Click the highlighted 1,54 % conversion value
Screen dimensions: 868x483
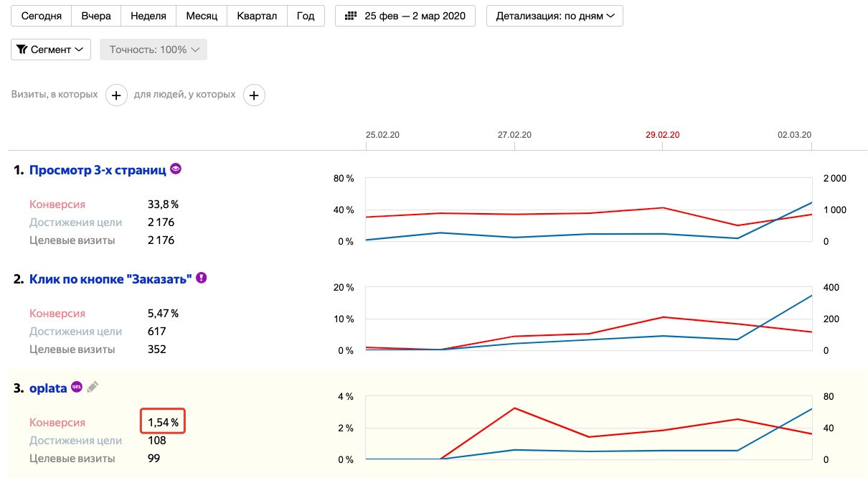(x=163, y=422)
